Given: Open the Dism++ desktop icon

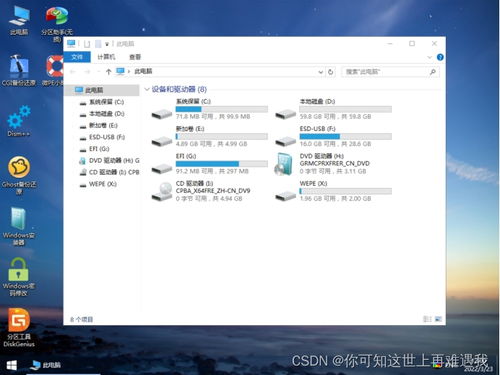Looking at the screenshot, I should pos(19,121).
